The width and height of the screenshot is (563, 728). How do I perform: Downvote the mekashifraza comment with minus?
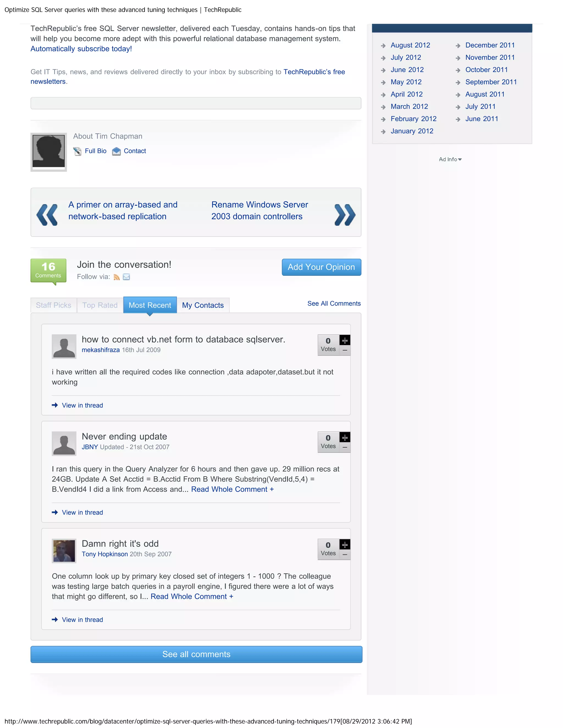click(x=344, y=351)
